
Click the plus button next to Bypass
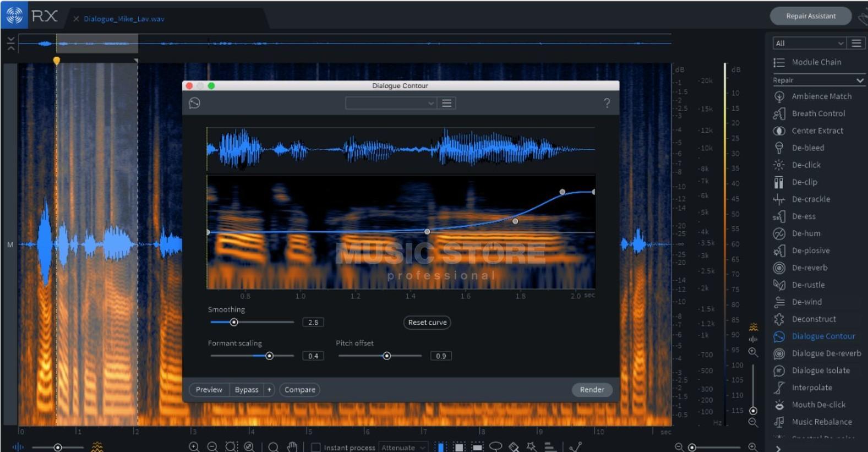[269, 390]
